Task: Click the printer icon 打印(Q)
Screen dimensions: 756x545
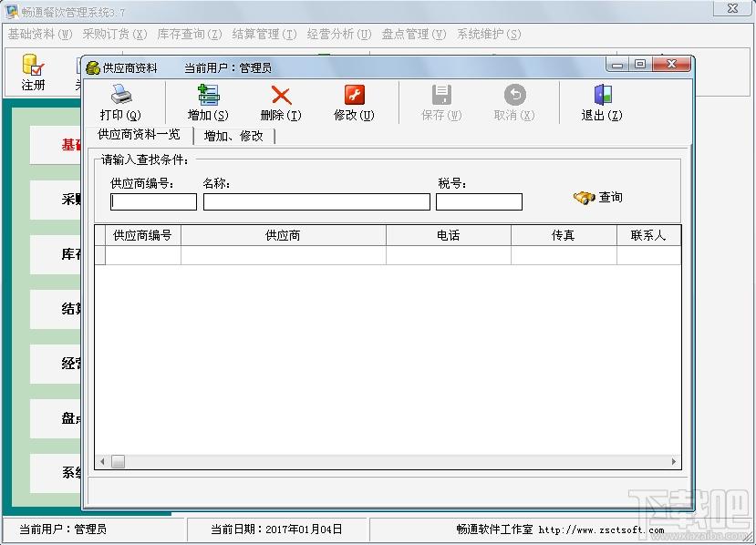Action: 121,95
